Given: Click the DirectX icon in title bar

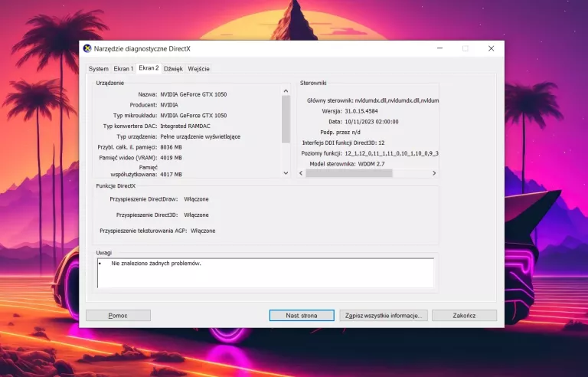Looking at the screenshot, I should coord(87,48).
